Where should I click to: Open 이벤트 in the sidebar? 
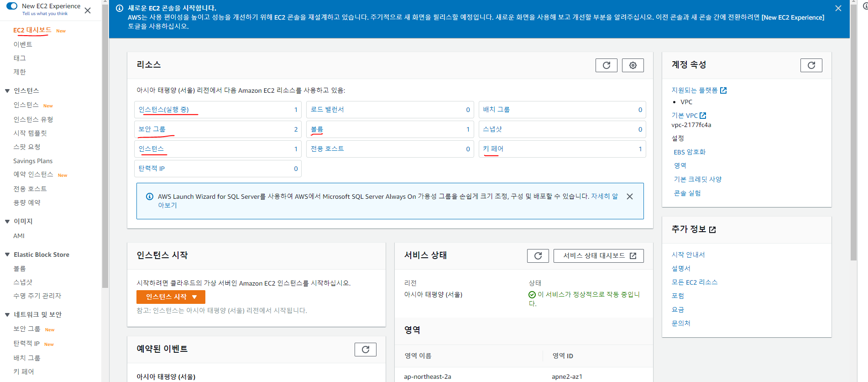click(x=23, y=44)
